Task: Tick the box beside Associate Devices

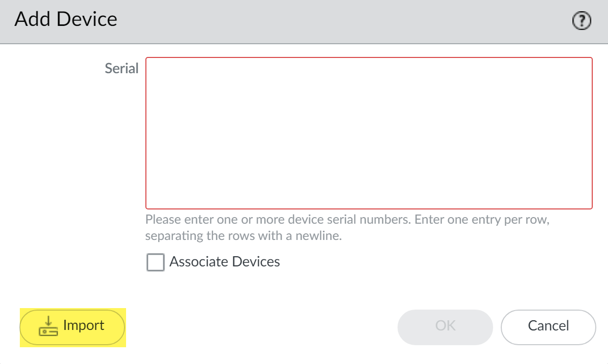Action: point(156,262)
